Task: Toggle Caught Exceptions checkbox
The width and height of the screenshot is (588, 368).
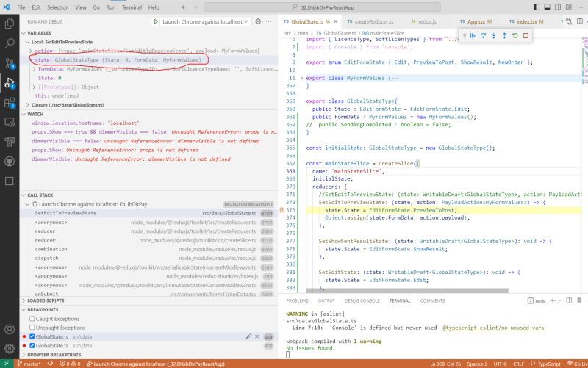Action: point(32,319)
